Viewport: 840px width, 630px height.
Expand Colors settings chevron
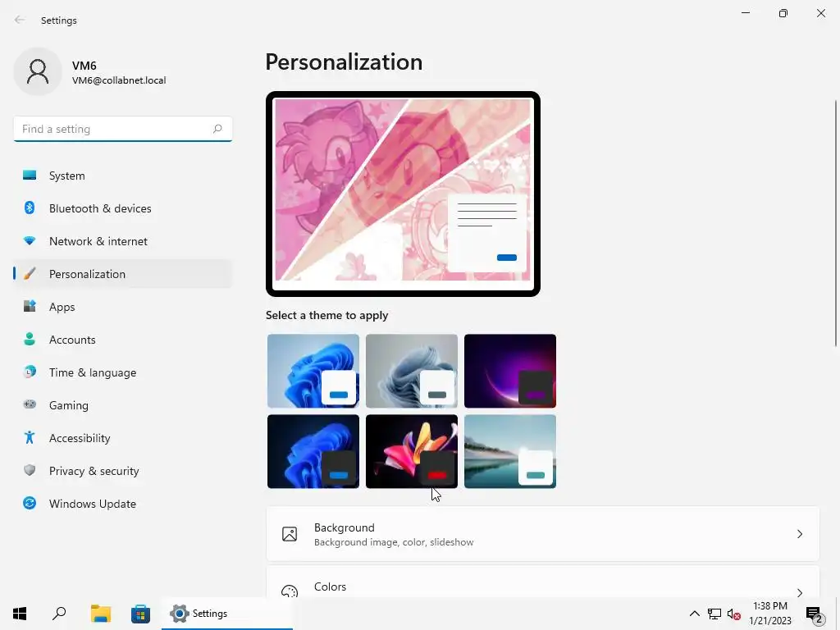click(799, 592)
